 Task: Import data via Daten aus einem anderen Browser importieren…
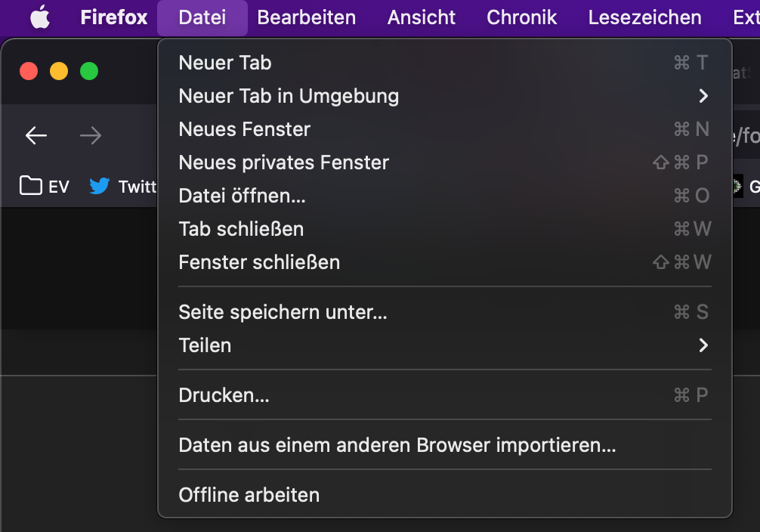tap(397, 445)
